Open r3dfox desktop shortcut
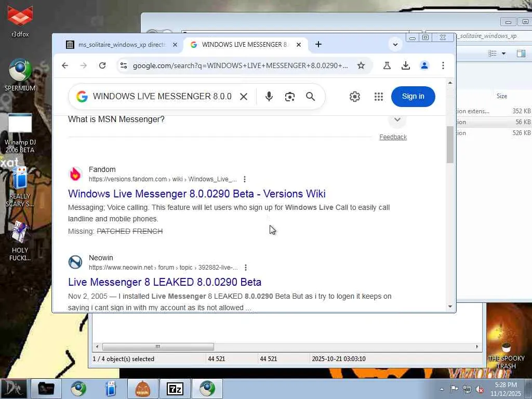Screen dimensions: 532x399 [20, 21]
